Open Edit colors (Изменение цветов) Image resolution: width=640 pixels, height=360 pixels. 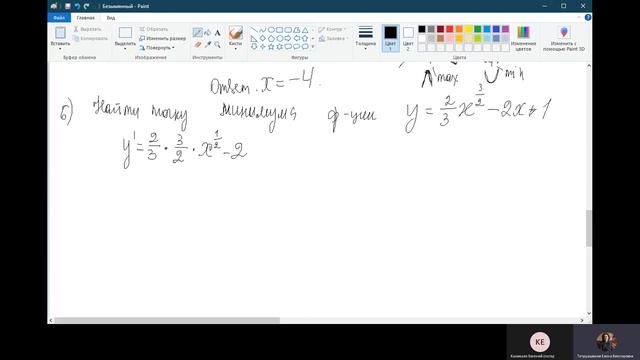click(523, 38)
